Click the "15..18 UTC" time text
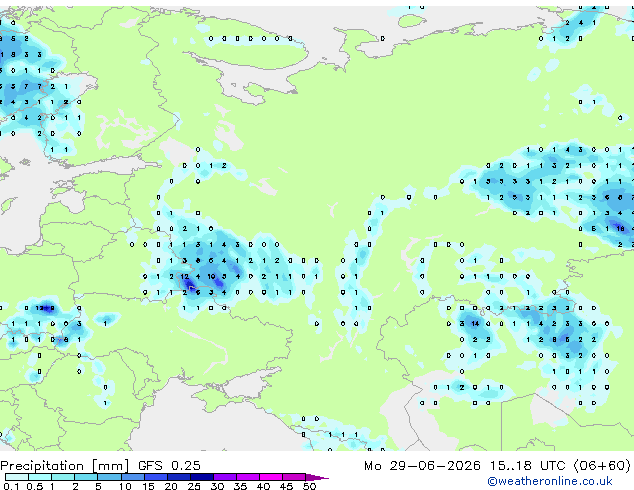Screen dimensions: 634x490 (x=527, y=466)
